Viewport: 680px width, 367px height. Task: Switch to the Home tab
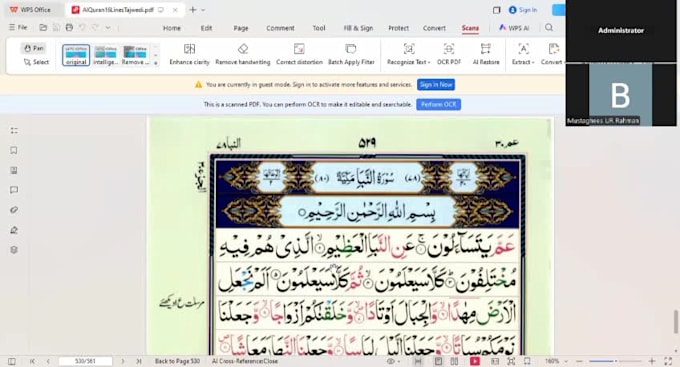[x=172, y=28]
